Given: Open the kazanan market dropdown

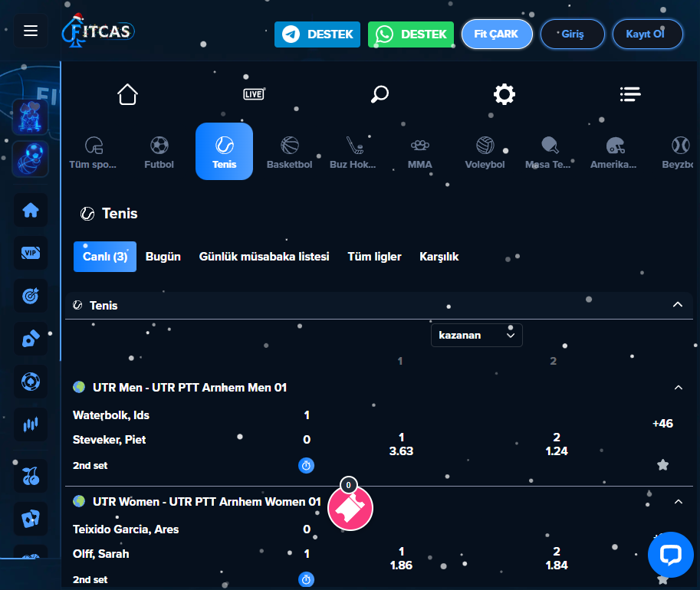Looking at the screenshot, I should (476, 335).
